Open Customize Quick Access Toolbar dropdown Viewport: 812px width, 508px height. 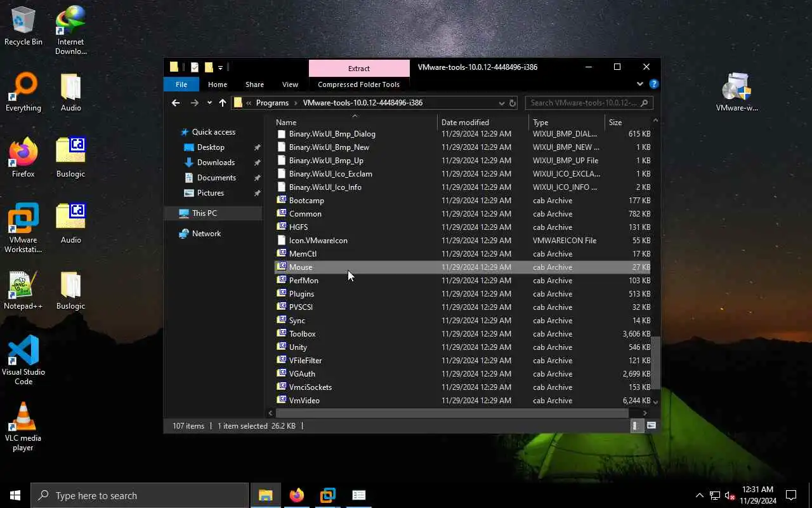(x=220, y=67)
